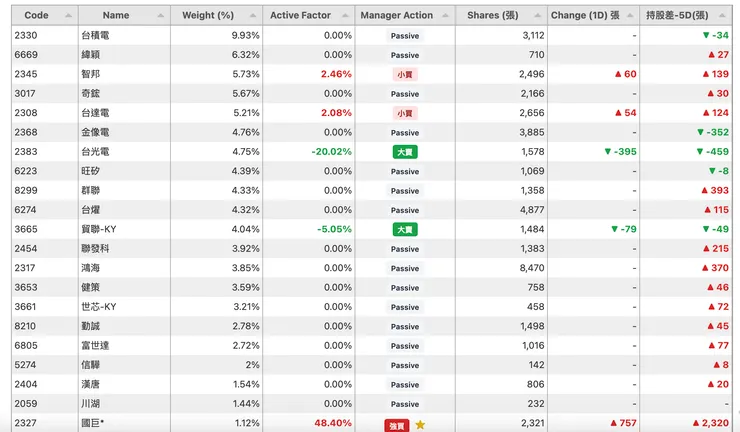This screenshot has width=740, height=432.
Task: Click the red 強買 badge for 國巨
Action: [x=397, y=425]
